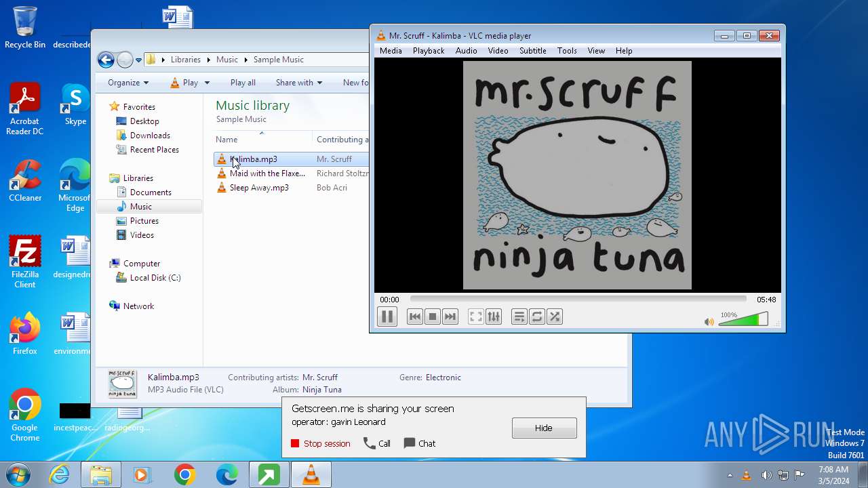This screenshot has width=868, height=488.
Task: Open Videos library in navigation pane
Action: (x=142, y=235)
